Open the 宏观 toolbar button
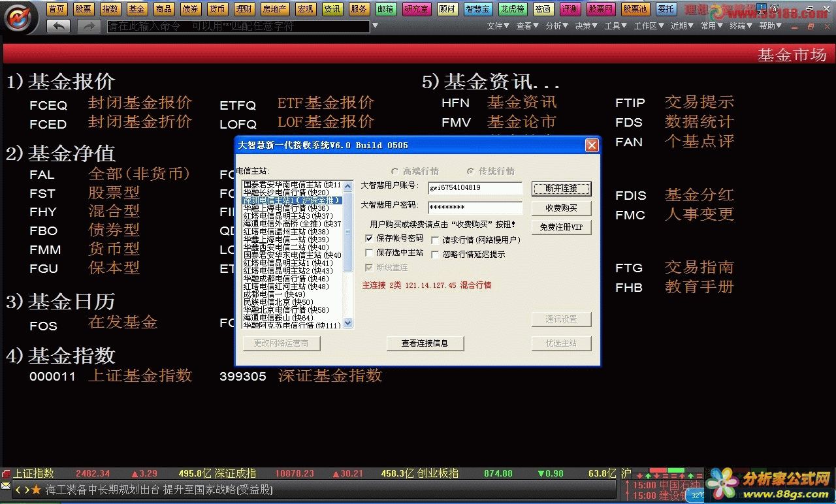 click(305, 8)
